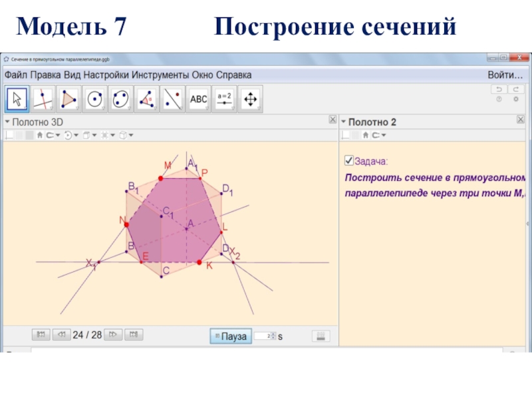The width and height of the screenshot is (532, 399).
Task: Select the Circle with Center tool
Action: point(94,99)
